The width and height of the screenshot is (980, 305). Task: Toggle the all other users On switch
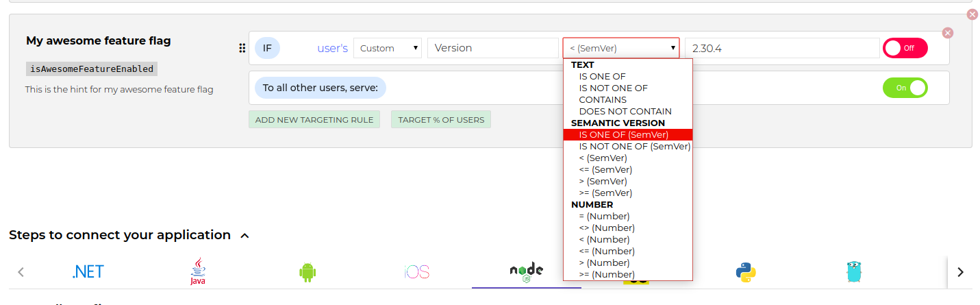(905, 88)
